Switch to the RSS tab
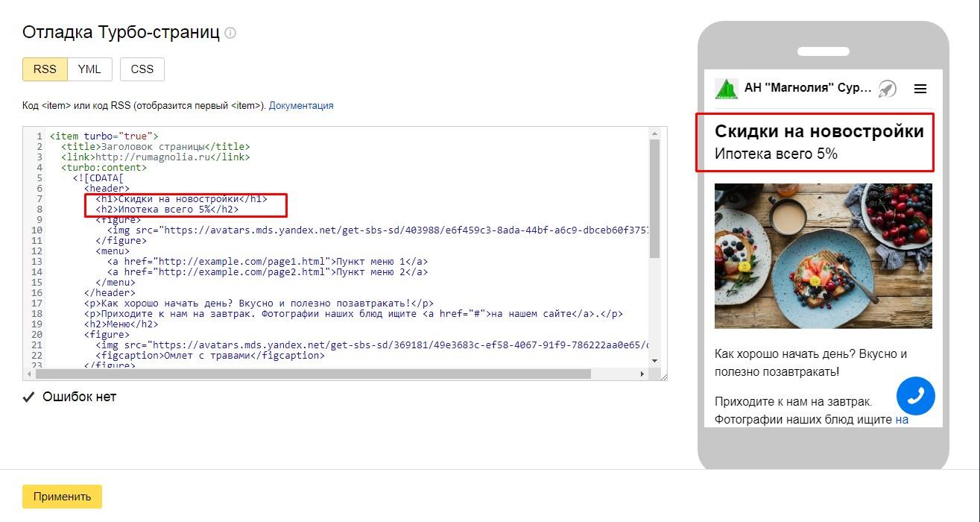The height and width of the screenshot is (522, 980). [x=45, y=69]
